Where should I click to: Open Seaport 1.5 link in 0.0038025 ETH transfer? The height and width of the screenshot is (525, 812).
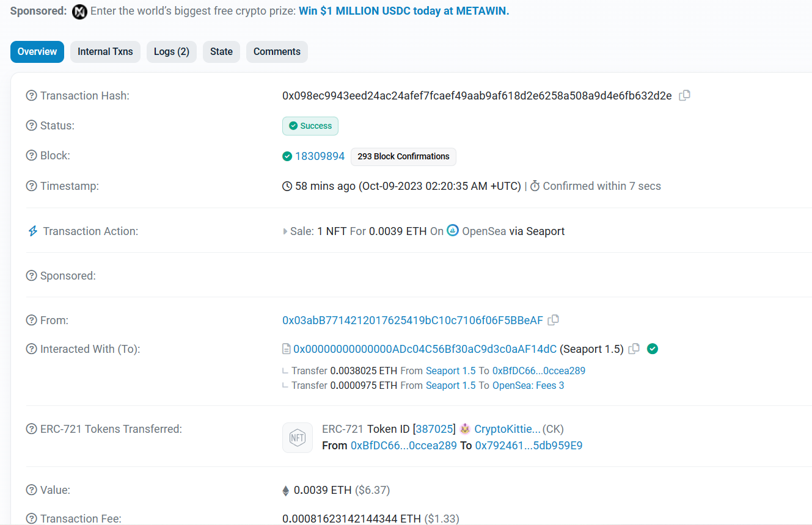click(x=450, y=371)
